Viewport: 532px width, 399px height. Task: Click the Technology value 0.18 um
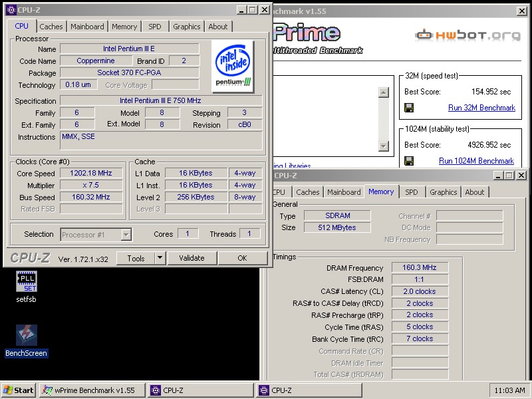78,84
